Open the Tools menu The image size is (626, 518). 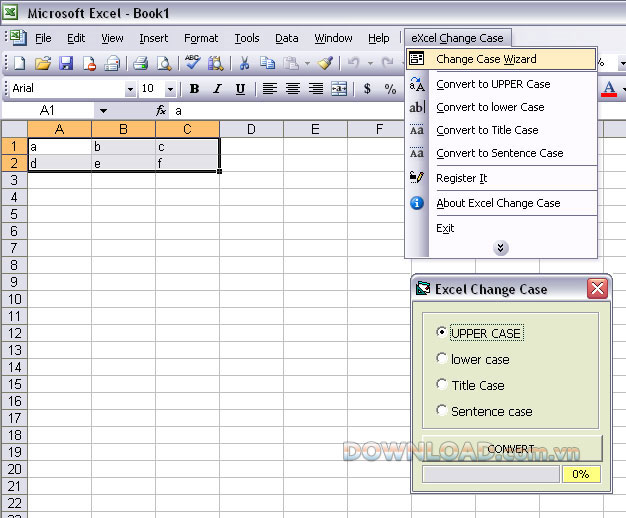point(247,38)
